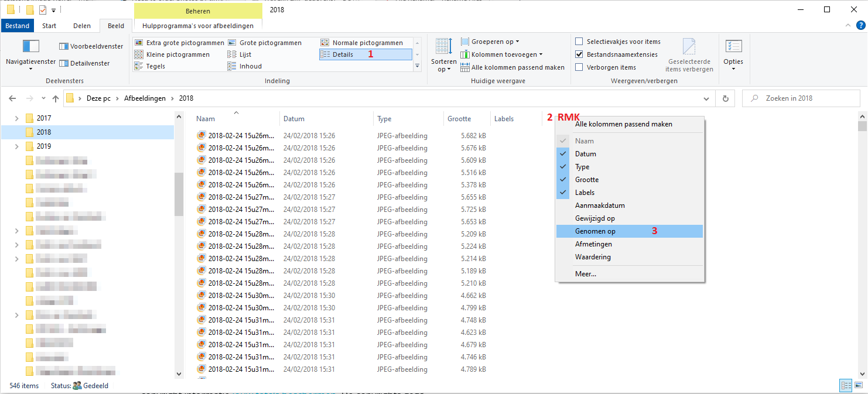Uncheck Bestandsnaamextensies checkbox
This screenshot has width=868, height=394.
[579, 54]
